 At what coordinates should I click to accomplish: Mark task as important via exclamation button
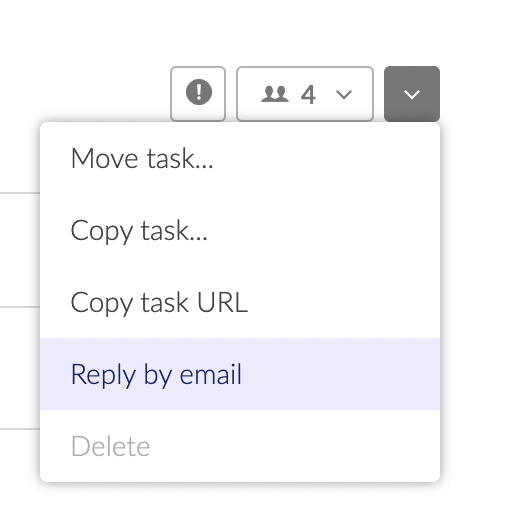pyautogui.click(x=198, y=94)
